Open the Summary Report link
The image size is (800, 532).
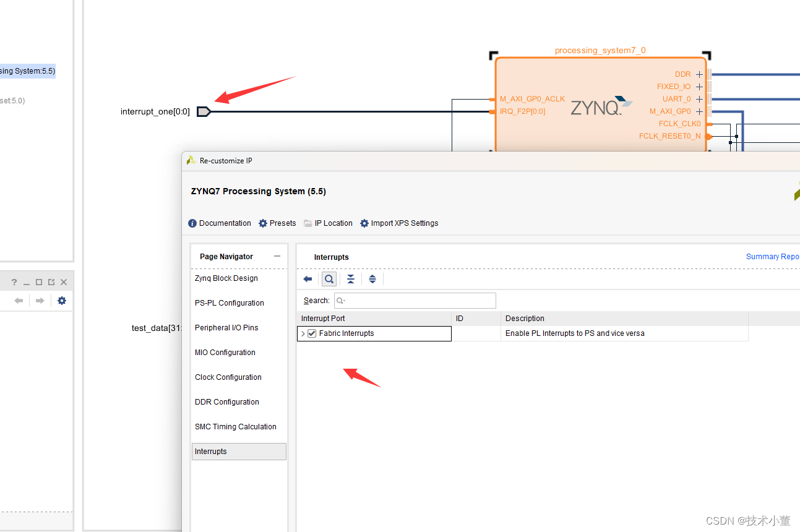(773, 257)
